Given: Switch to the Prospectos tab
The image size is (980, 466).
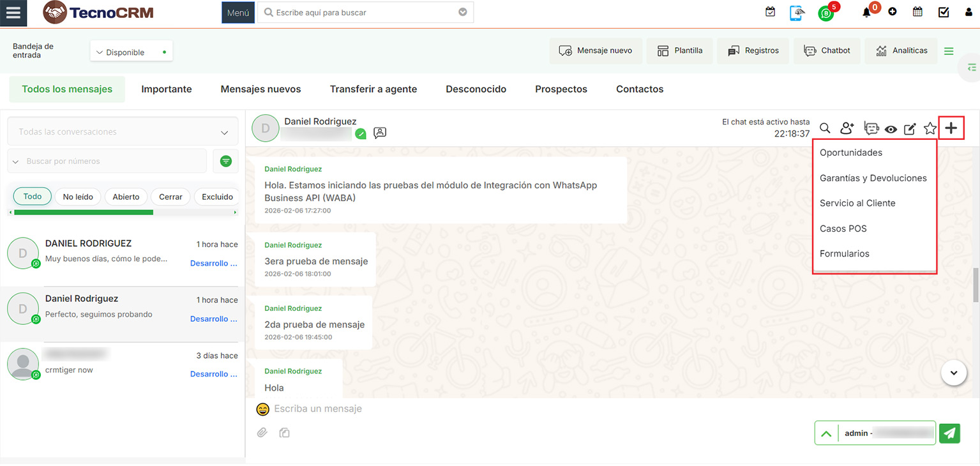Looking at the screenshot, I should point(561,89).
